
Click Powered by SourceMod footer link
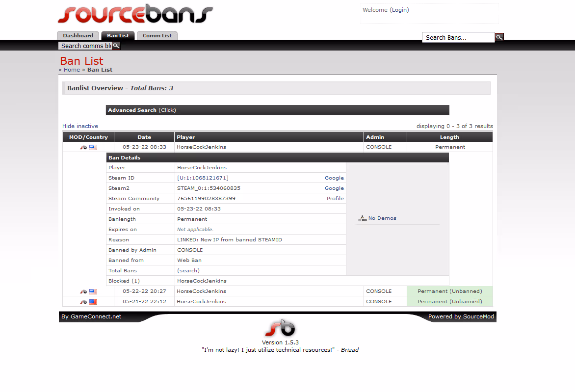pos(461,316)
